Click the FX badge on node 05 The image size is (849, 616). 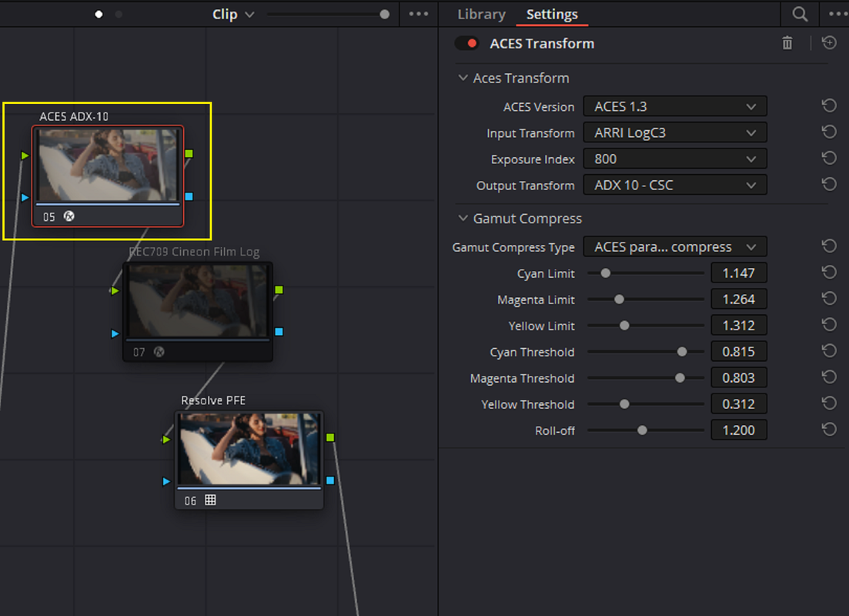(69, 216)
